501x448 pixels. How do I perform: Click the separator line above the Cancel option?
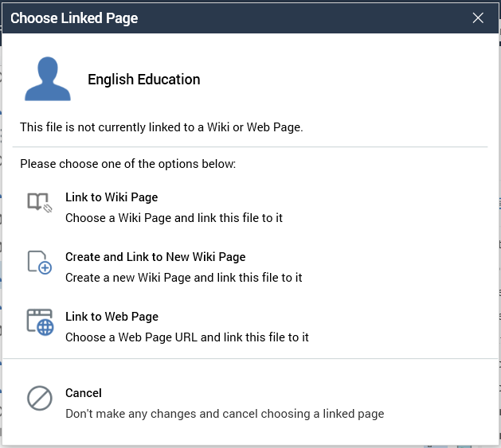250,359
